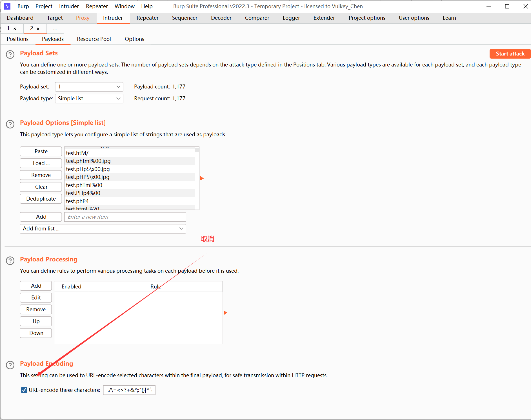Click the Start attack button
Viewport: 531px width, 420px height.
coord(510,54)
